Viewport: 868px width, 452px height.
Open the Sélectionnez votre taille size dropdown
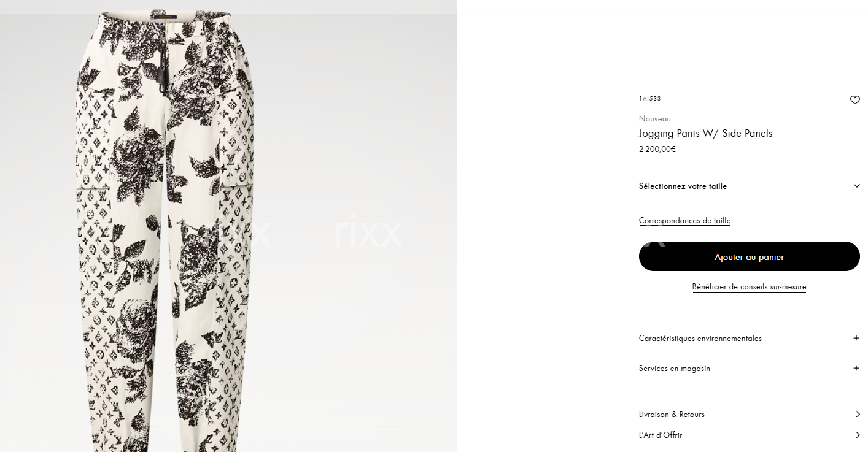[x=749, y=186]
